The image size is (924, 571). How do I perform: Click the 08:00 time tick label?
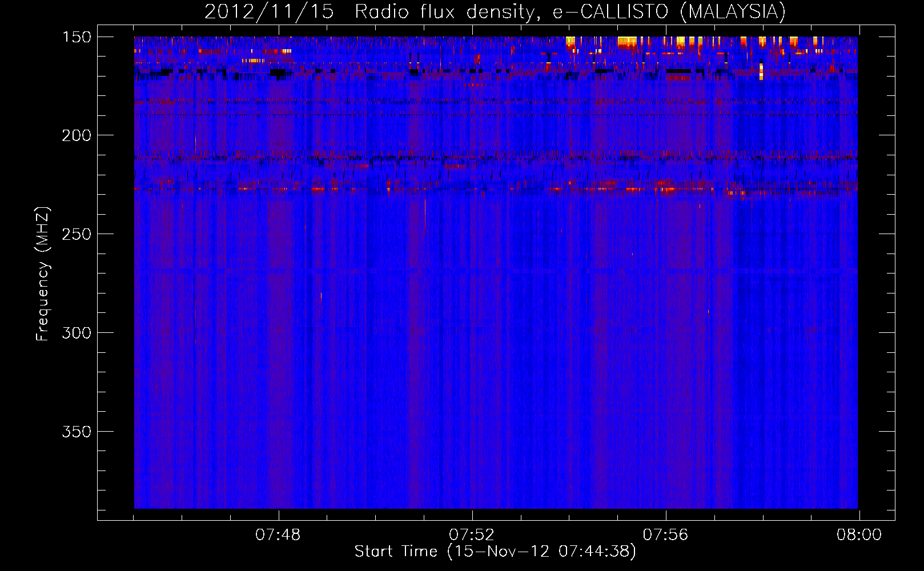859,535
